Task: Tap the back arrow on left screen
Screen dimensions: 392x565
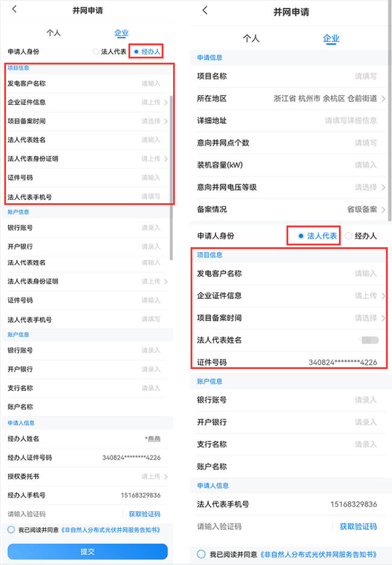Action: pyautogui.click(x=14, y=9)
